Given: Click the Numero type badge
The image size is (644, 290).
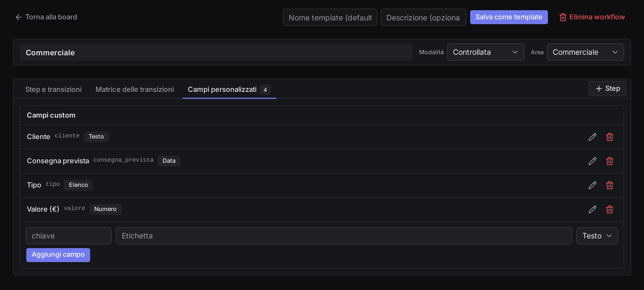Looking at the screenshot, I should pos(105,209).
